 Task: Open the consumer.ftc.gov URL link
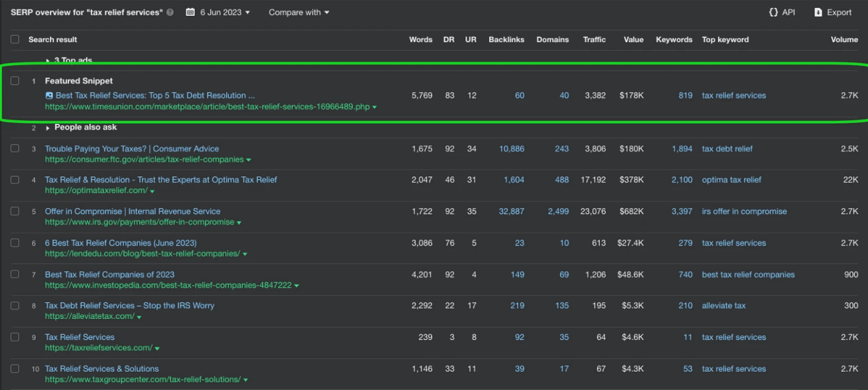point(144,160)
